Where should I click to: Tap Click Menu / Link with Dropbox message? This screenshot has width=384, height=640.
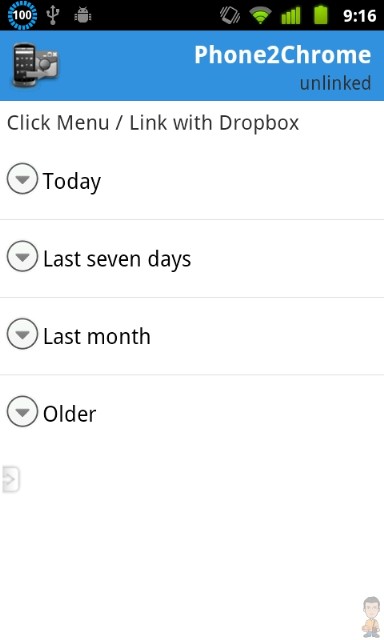(x=153, y=123)
